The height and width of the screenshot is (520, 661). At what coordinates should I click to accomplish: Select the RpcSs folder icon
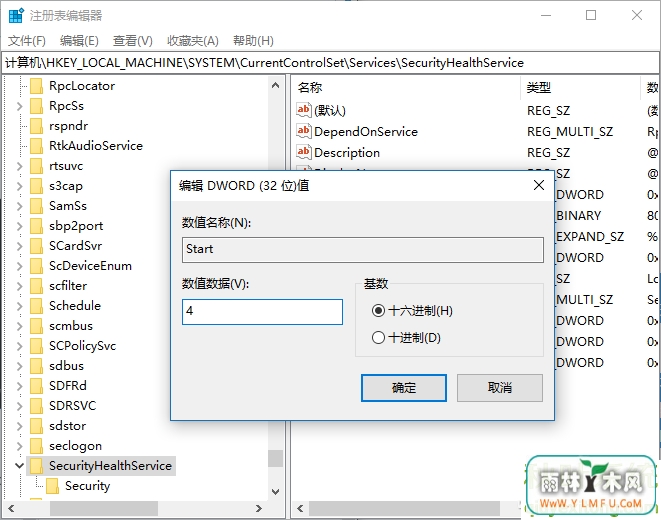click(x=37, y=106)
